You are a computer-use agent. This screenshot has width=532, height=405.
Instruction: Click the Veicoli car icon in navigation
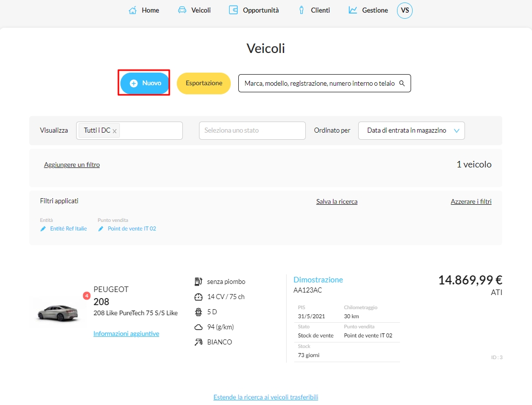point(182,10)
